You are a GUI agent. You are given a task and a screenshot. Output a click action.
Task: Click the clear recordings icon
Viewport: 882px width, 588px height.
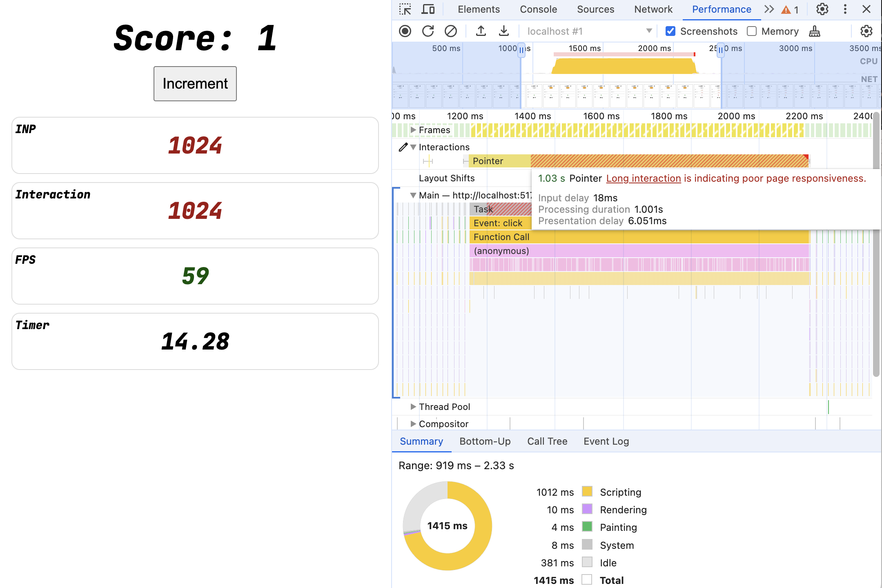pyautogui.click(x=450, y=31)
